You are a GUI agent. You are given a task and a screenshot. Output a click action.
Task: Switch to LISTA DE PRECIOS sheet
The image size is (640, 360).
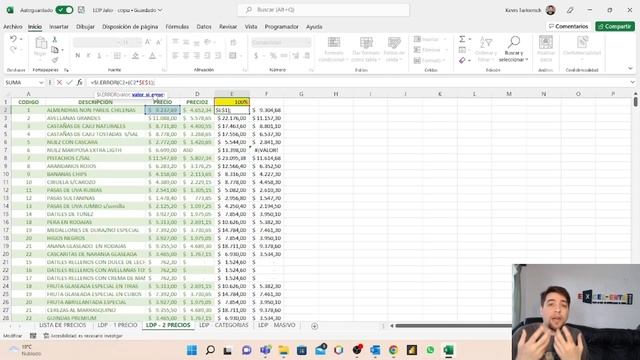(x=62, y=325)
